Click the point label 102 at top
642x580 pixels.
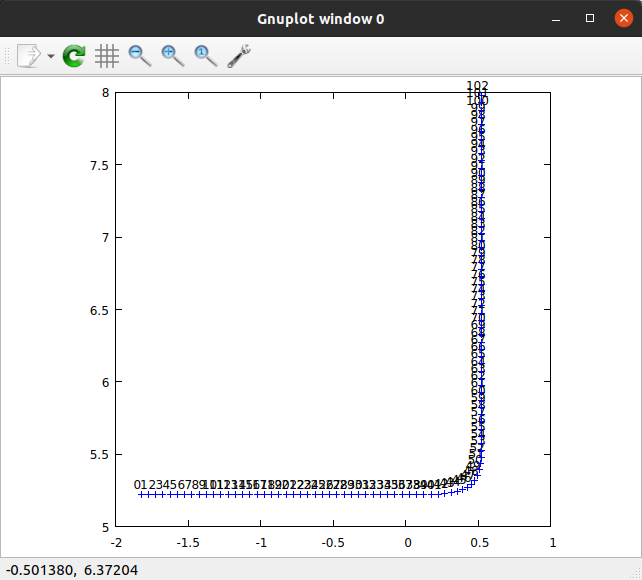point(477,86)
